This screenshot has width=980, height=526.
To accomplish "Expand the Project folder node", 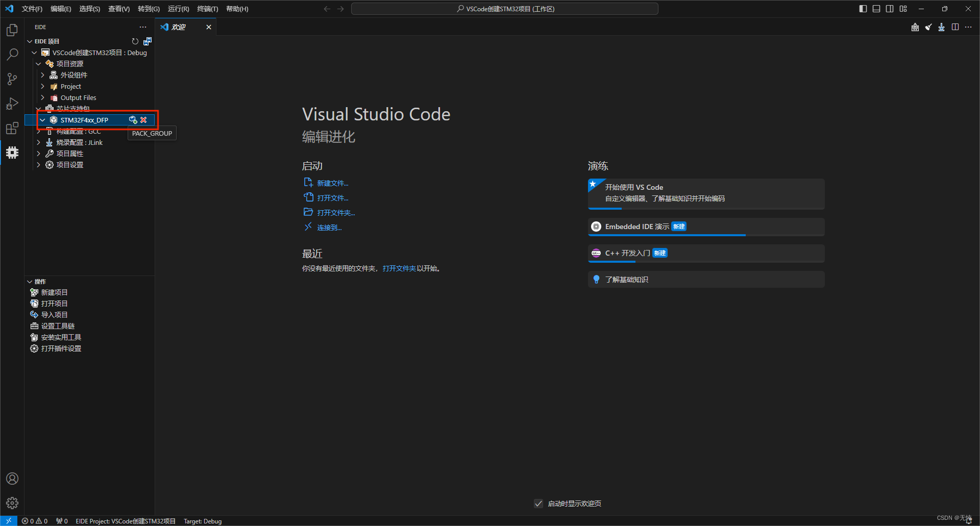I will point(43,86).
